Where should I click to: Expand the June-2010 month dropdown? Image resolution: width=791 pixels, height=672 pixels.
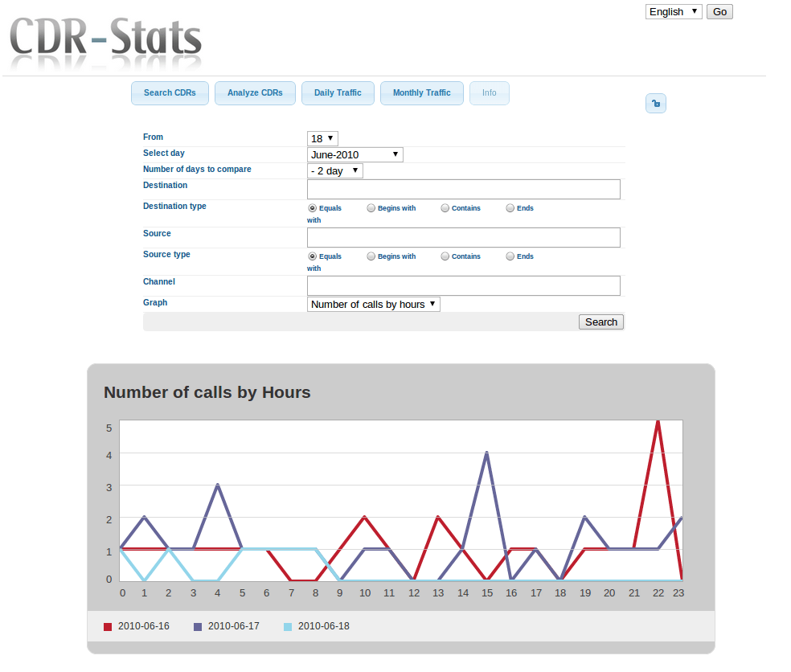click(355, 154)
